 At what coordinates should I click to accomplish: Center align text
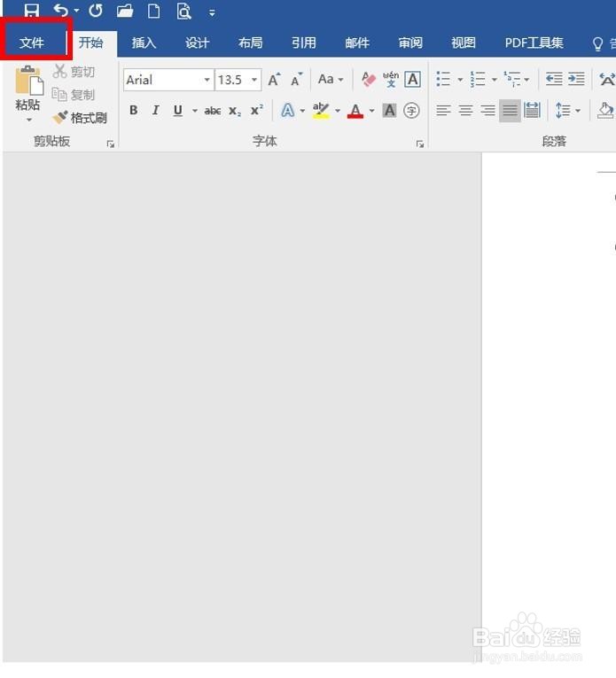(465, 111)
